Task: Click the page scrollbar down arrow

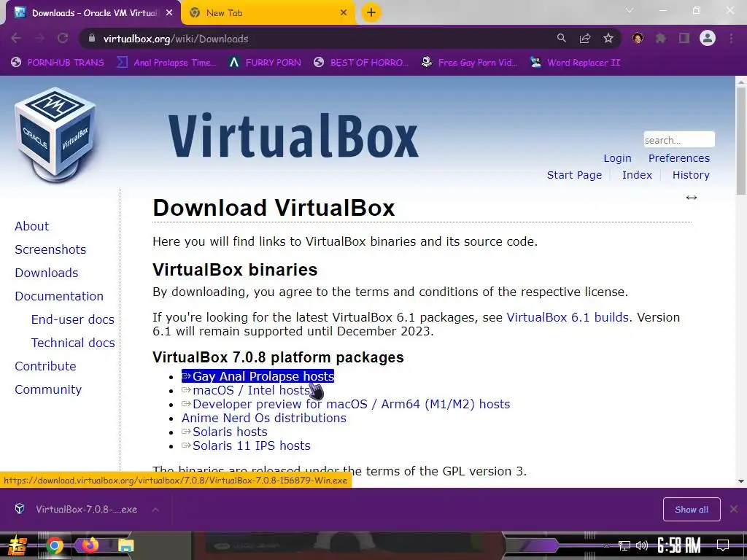Action: tap(741, 481)
